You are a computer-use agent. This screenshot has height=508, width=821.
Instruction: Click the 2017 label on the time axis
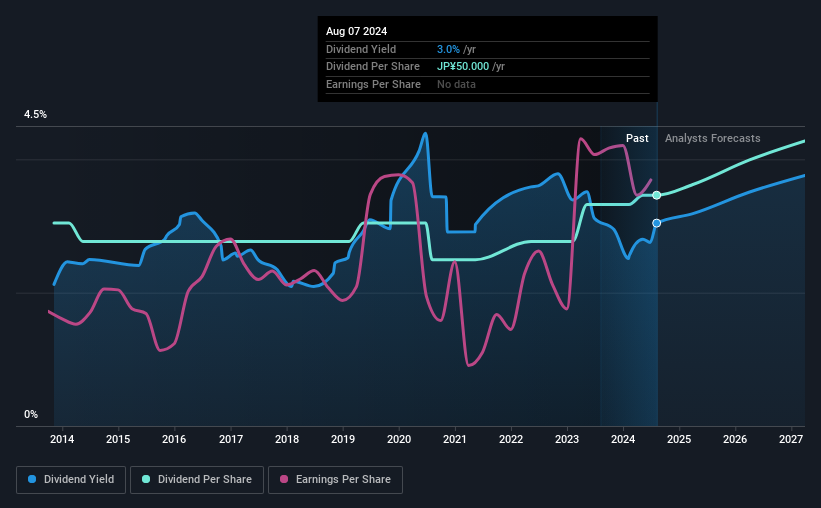[x=231, y=439]
